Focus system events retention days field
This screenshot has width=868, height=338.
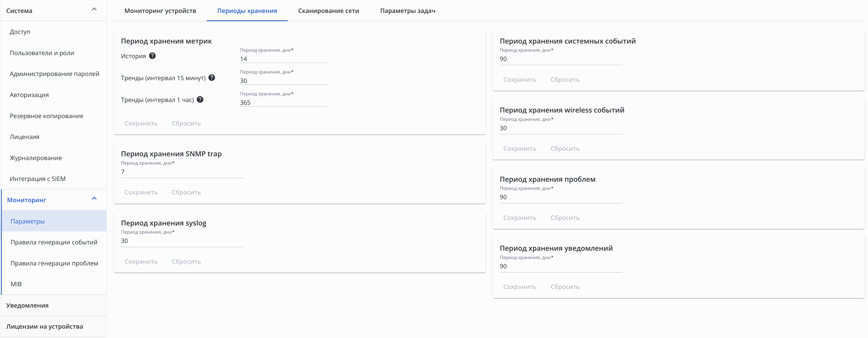point(560,59)
